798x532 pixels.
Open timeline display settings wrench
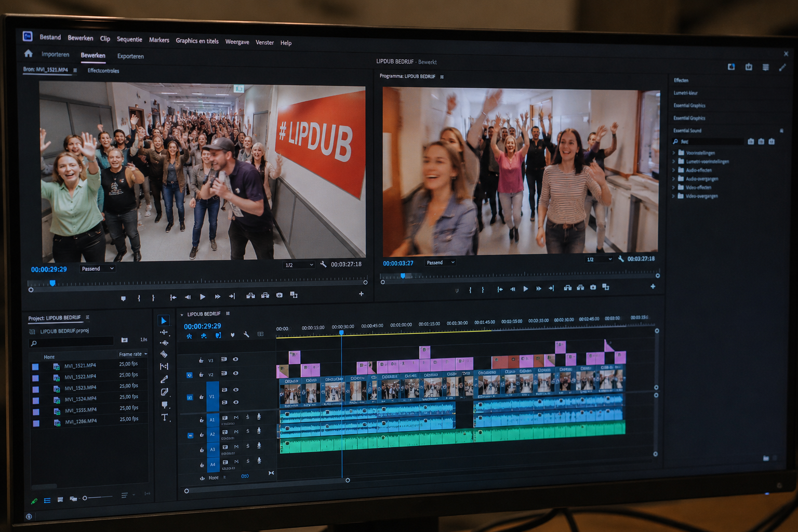tap(246, 335)
